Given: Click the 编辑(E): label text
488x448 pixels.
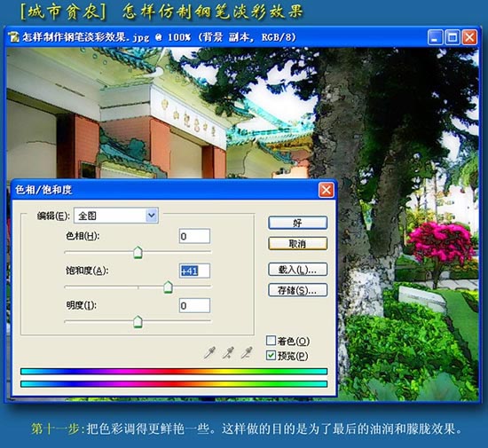Looking at the screenshot, I should pyautogui.click(x=53, y=216).
